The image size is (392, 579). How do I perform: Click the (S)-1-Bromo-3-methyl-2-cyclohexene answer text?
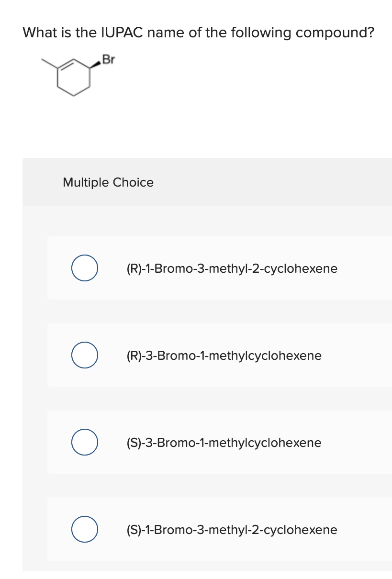(232, 530)
